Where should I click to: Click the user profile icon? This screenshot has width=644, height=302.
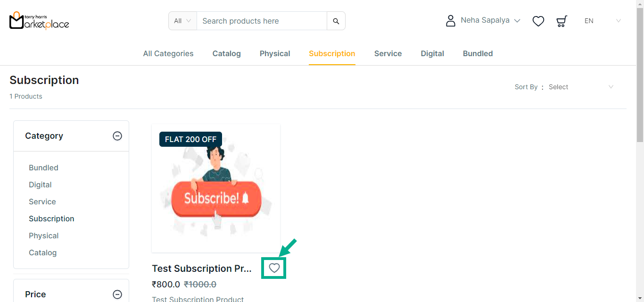[451, 21]
